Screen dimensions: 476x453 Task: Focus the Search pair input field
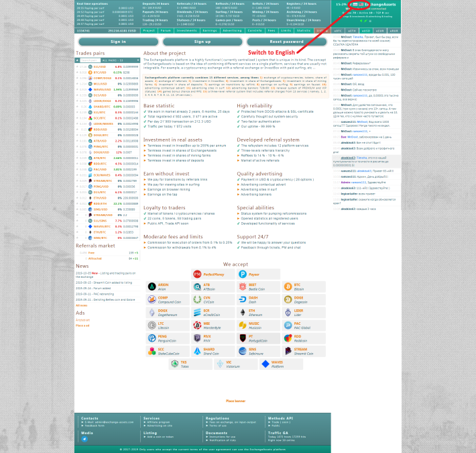pos(90,60)
